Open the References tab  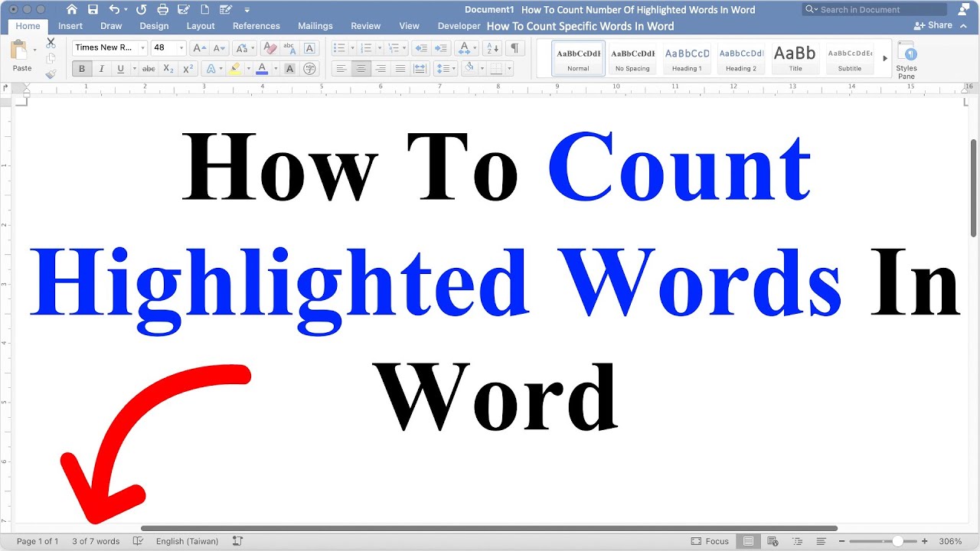pyautogui.click(x=256, y=26)
